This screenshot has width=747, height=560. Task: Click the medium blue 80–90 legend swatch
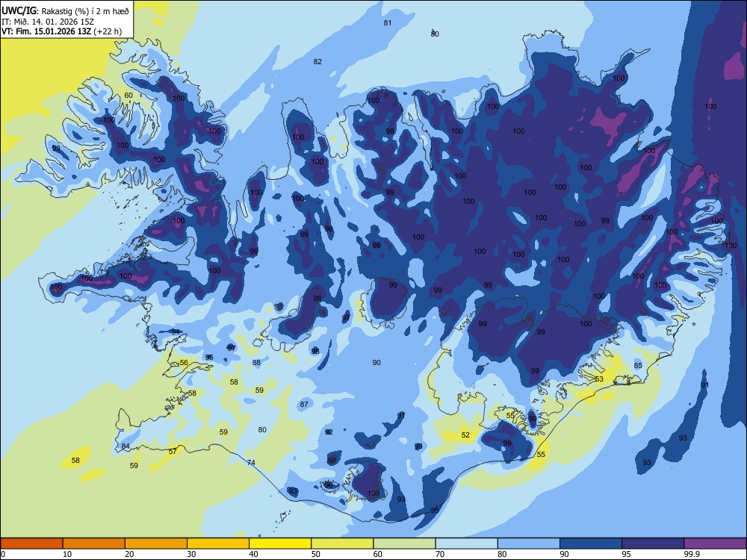(x=529, y=544)
